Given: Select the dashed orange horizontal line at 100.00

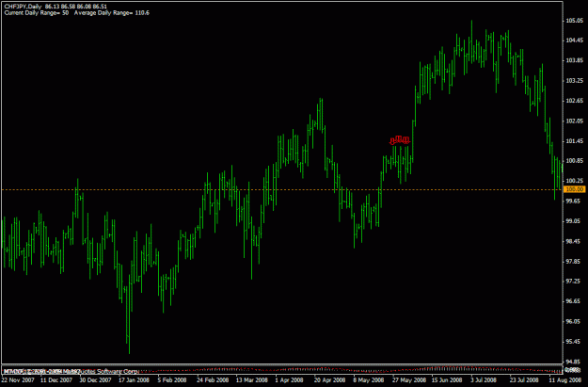Looking at the screenshot, I should (x=281, y=189).
